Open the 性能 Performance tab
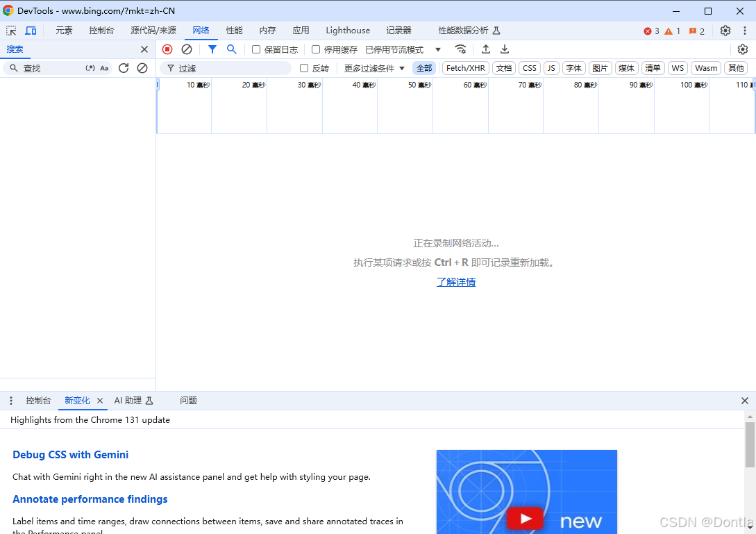 pos(234,31)
